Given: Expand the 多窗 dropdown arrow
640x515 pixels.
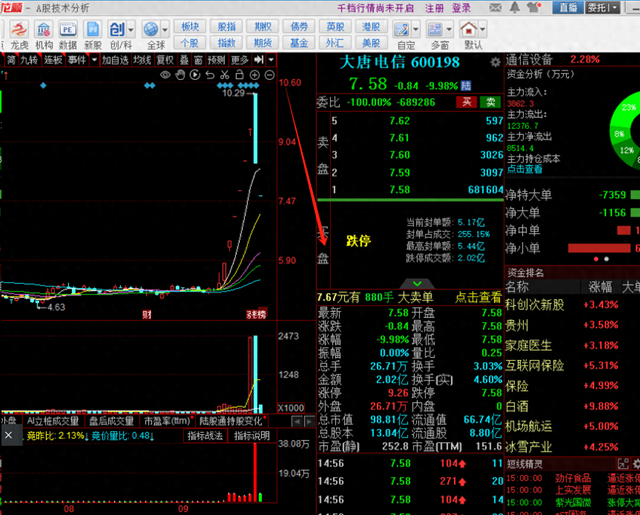Looking at the screenshot, I should tap(449, 29).
